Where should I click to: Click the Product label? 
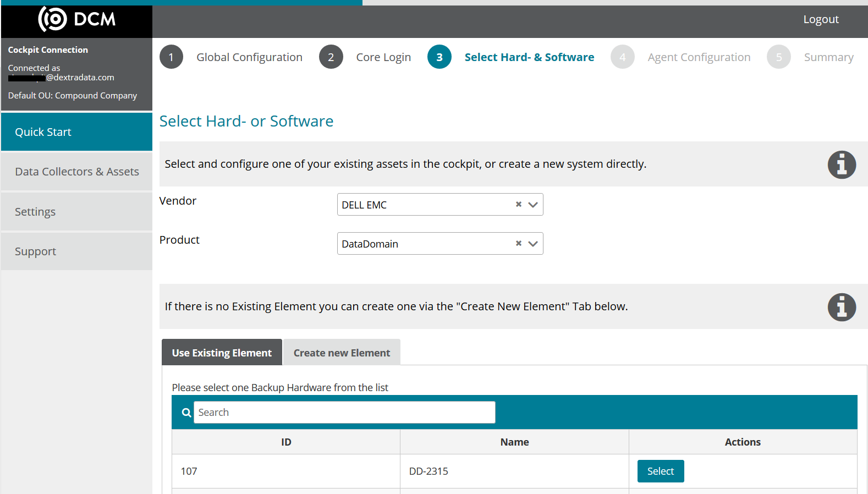[x=179, y=240]
